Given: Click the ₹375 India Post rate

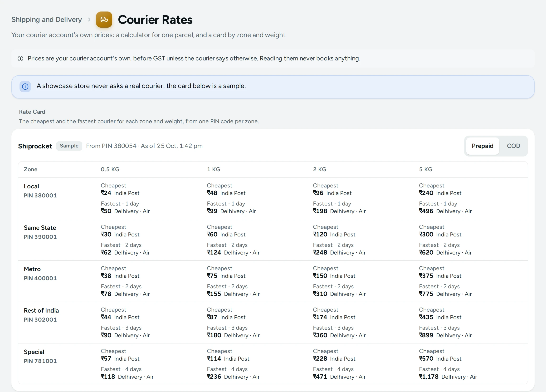Looking at the screenshot, I should (440, 276).
